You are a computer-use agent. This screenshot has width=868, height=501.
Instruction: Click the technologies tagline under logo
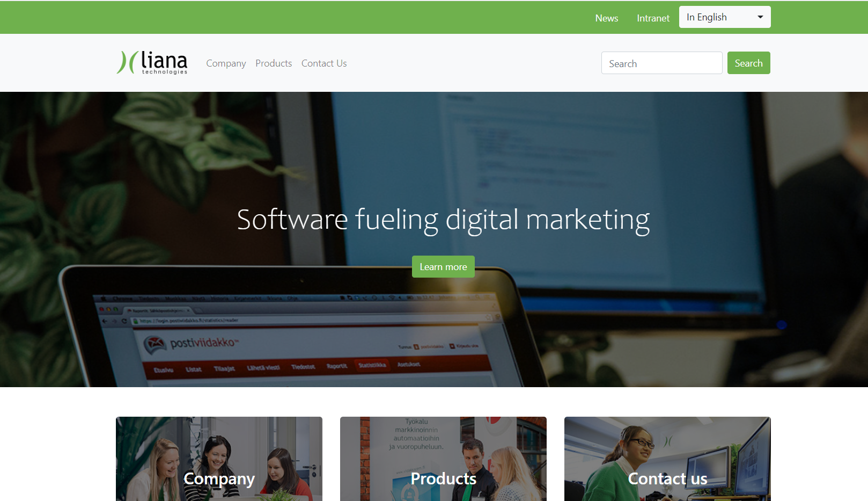click(x=165, y=72)
